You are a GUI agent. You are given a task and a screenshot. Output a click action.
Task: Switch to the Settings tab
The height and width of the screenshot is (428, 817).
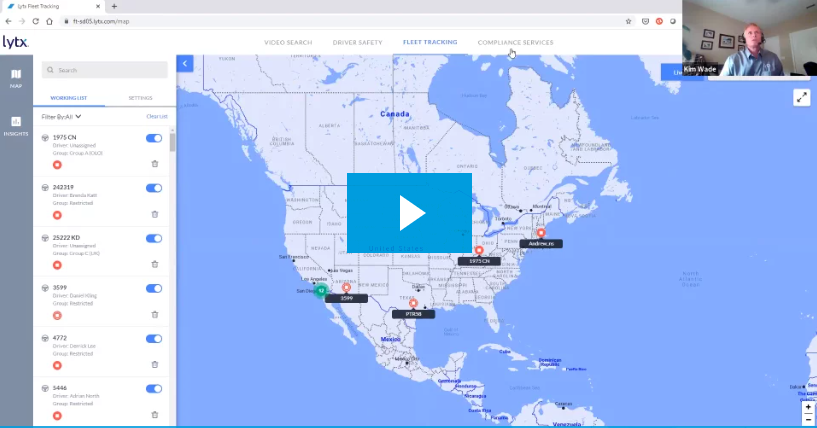point(142,98)
